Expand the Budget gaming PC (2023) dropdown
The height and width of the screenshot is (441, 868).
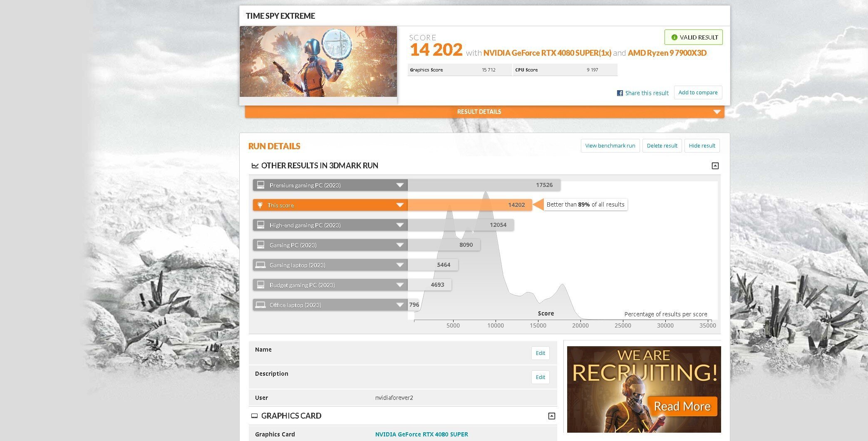(x=400, y=285)
